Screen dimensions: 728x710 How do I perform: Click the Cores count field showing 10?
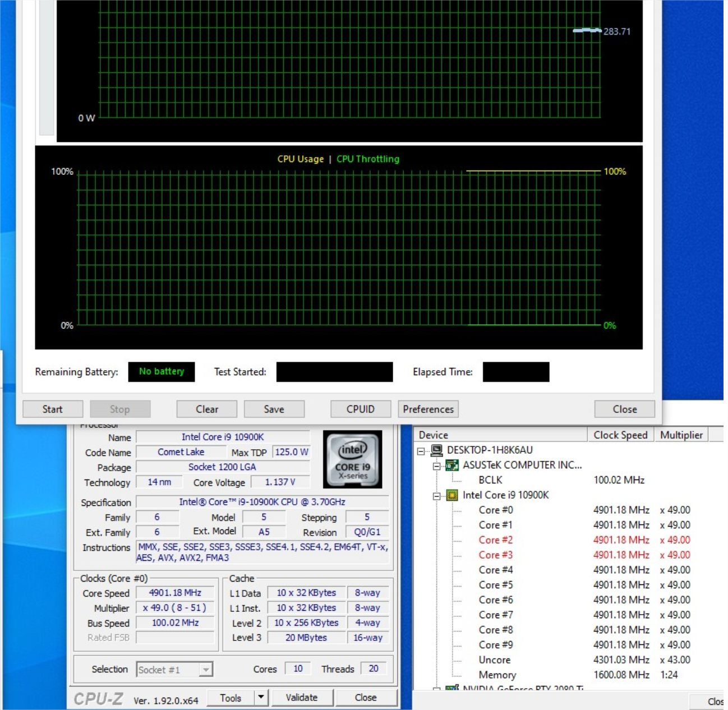click(298, 669)
